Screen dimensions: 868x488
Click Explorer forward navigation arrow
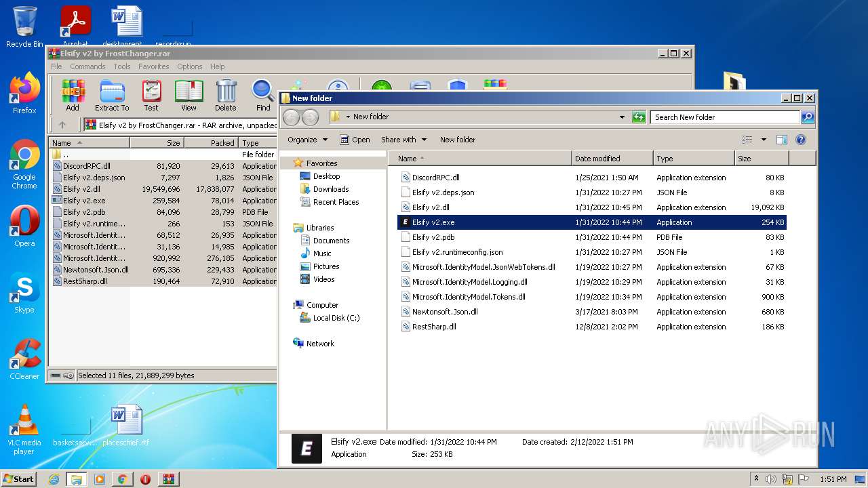[310, 117]
